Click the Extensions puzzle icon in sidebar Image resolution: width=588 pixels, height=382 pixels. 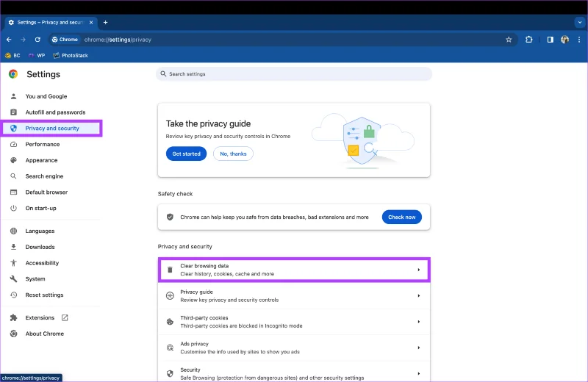pyautogui.click(x=13, y=317)
